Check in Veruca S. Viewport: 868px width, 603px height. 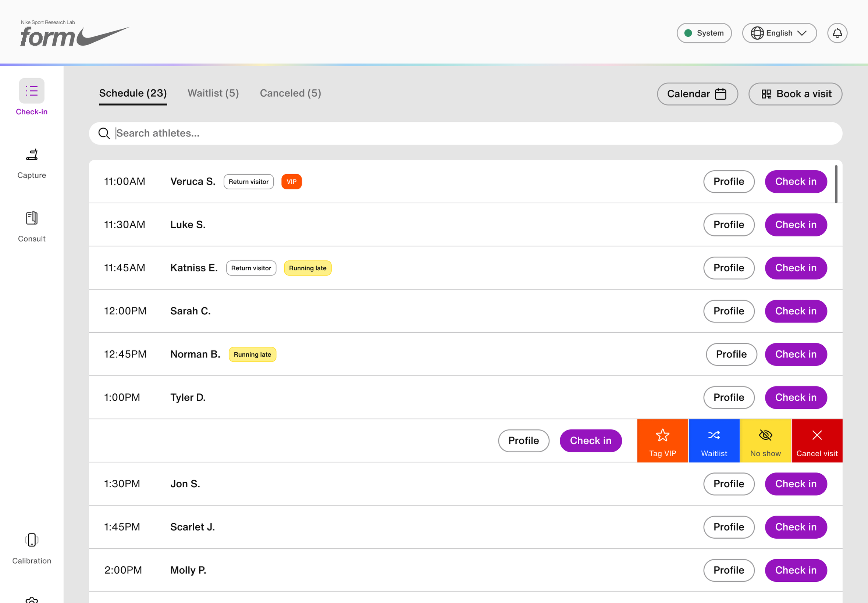[796, 182]
